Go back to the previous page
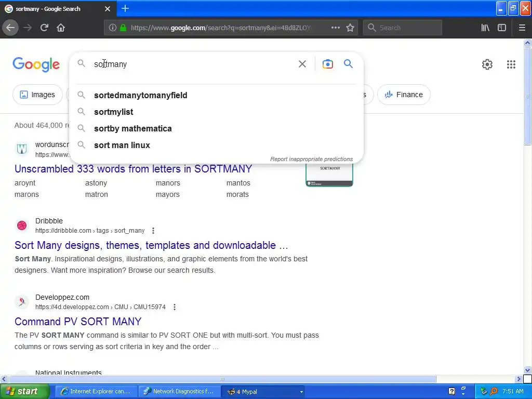532x399 pixels. point(10,28)
